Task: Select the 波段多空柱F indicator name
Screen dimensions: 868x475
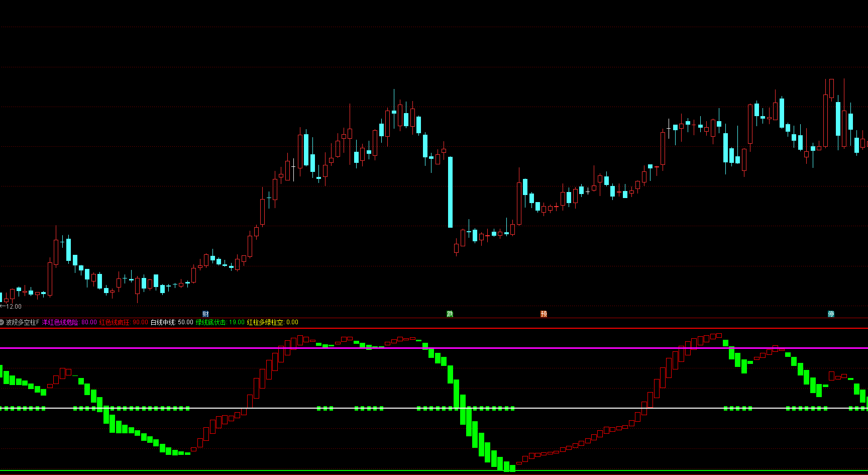Action: click(23, 322)
